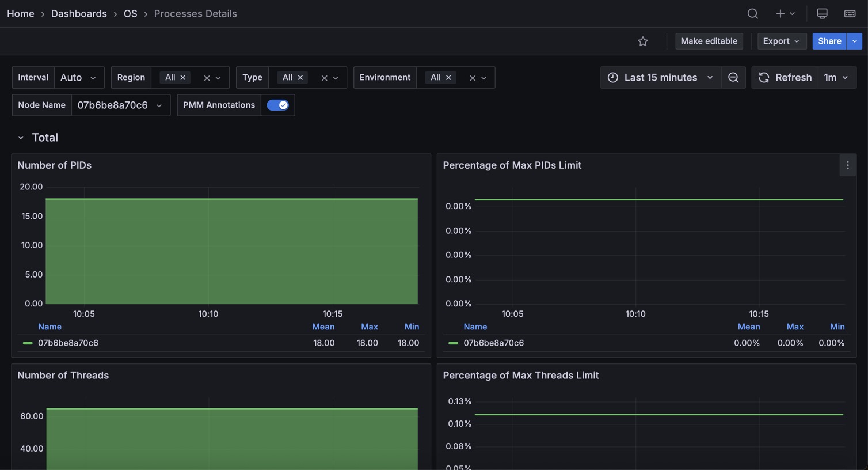The height and width of the screenshot is (470, 868).
Task: Open the plus add-new menu
Action: click(x=785, y=13)
